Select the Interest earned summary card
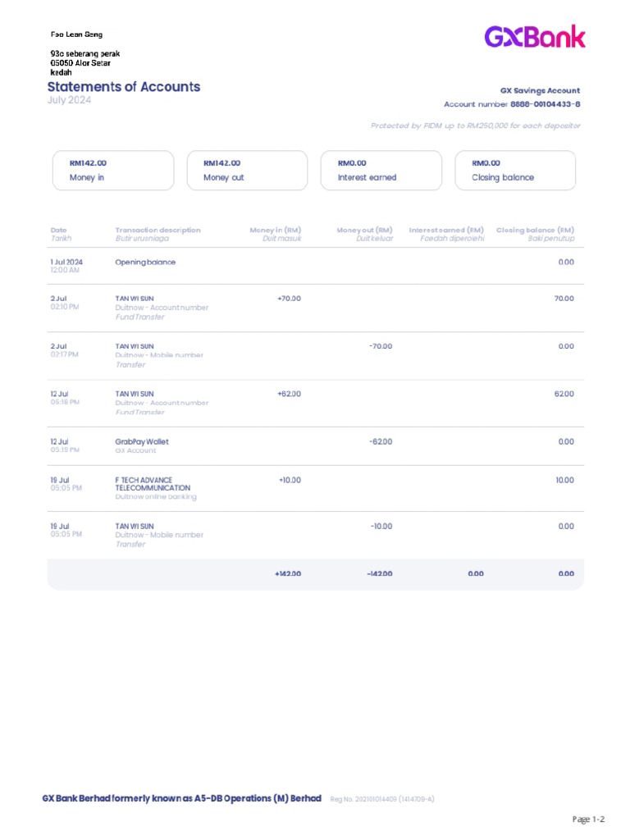The height and width of the screenshot is (840, 630). tap(381, 171)
